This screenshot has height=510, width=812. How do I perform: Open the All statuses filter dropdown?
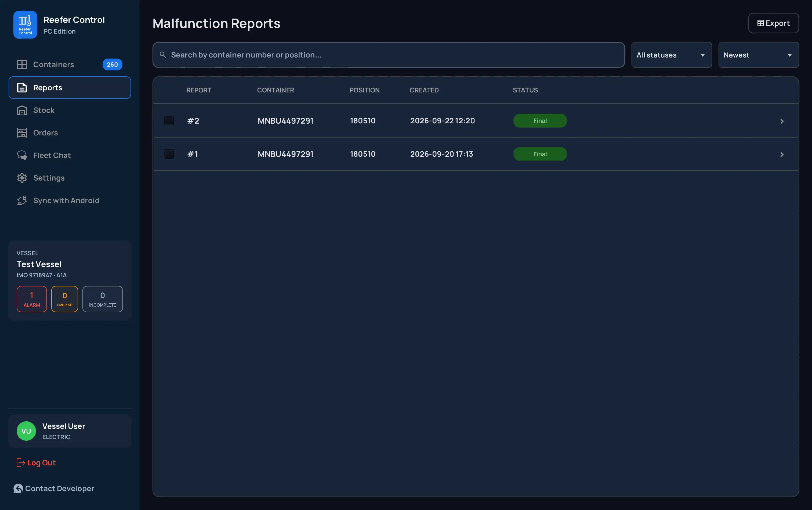[672, 55]
